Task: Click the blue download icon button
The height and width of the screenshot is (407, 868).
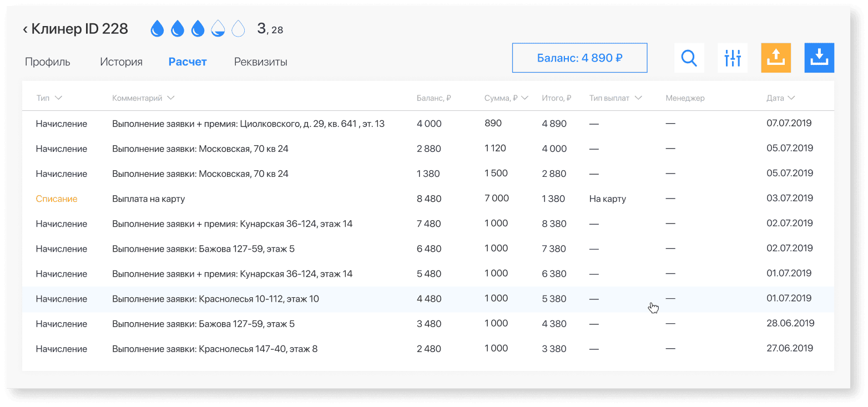Action: click(819, 58)
